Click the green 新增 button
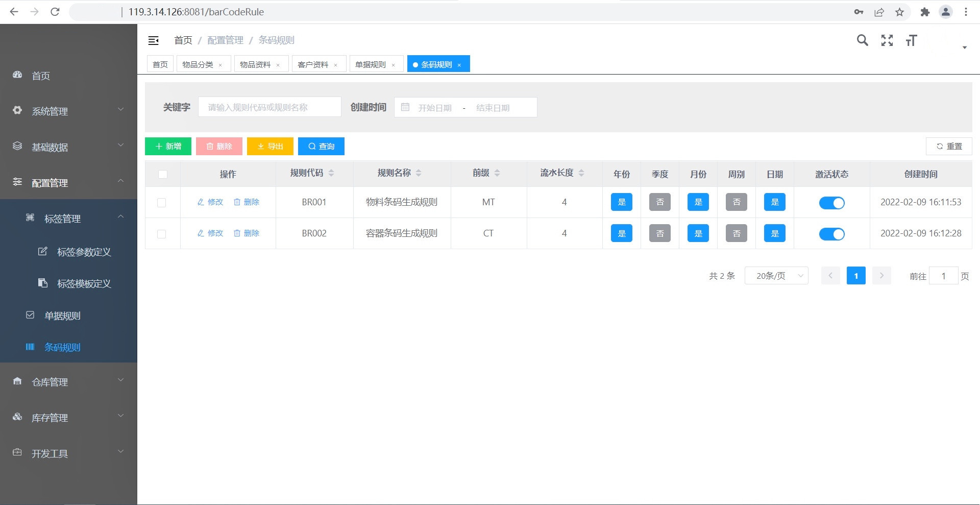 [168, 146]
